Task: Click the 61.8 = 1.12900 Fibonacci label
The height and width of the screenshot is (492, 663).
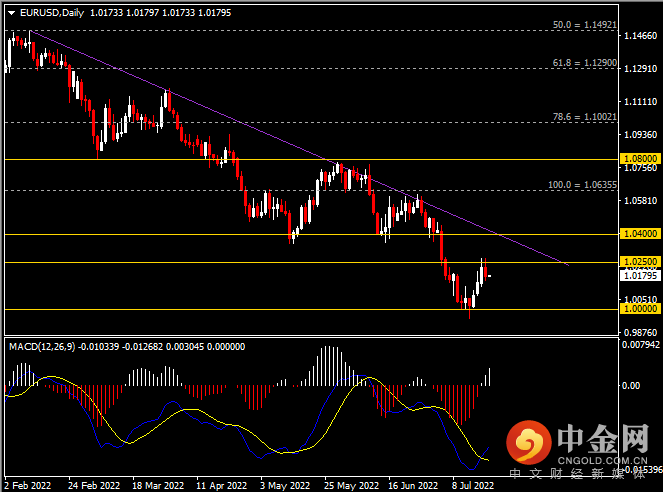Action: point(584,63)
